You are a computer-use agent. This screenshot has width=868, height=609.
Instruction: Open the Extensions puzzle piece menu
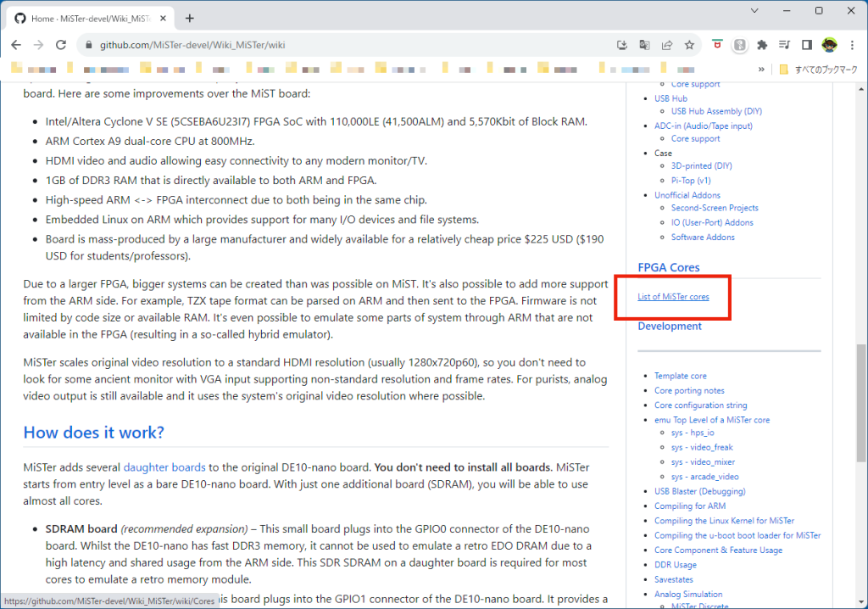coord(762,45)
